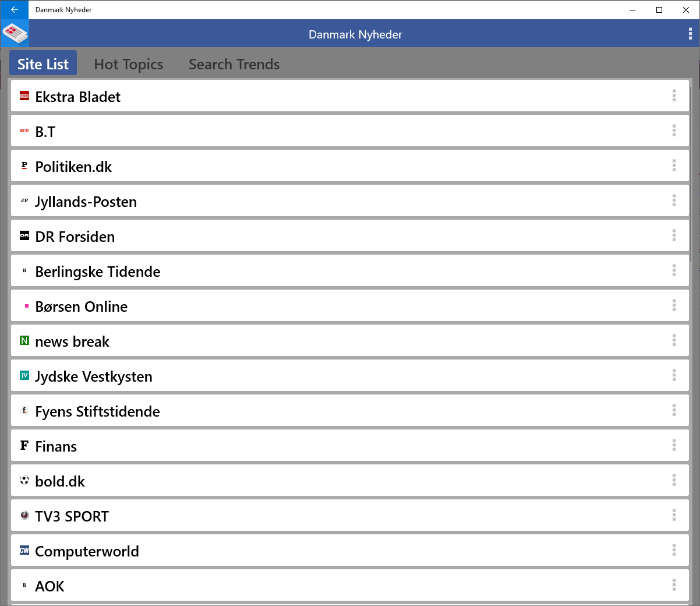Open the Jyllands-Posten site

[x=349, y=200]
